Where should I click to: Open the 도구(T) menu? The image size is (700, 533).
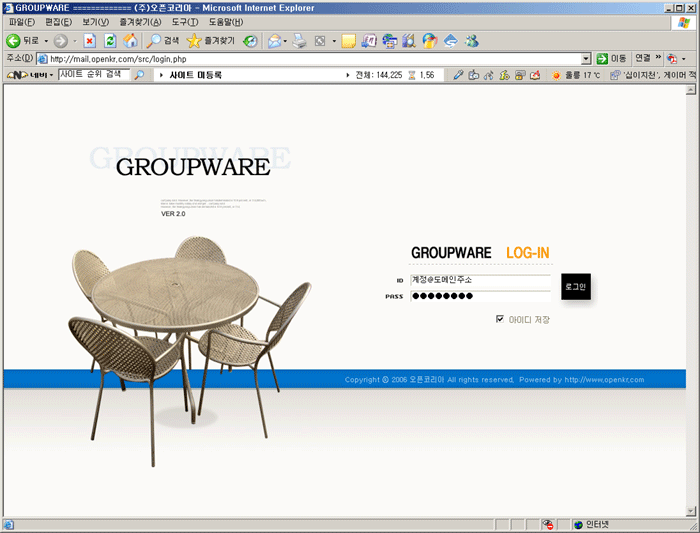coord(185,21)
